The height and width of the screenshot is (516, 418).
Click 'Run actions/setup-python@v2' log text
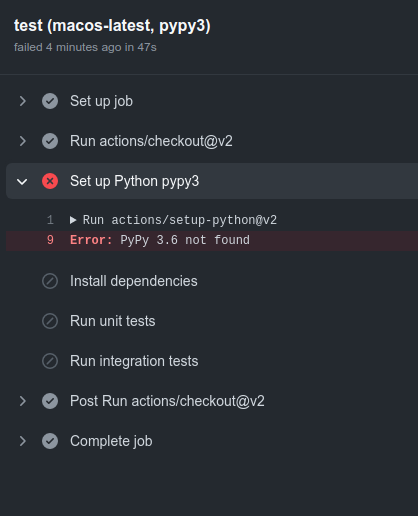[180, 220]
